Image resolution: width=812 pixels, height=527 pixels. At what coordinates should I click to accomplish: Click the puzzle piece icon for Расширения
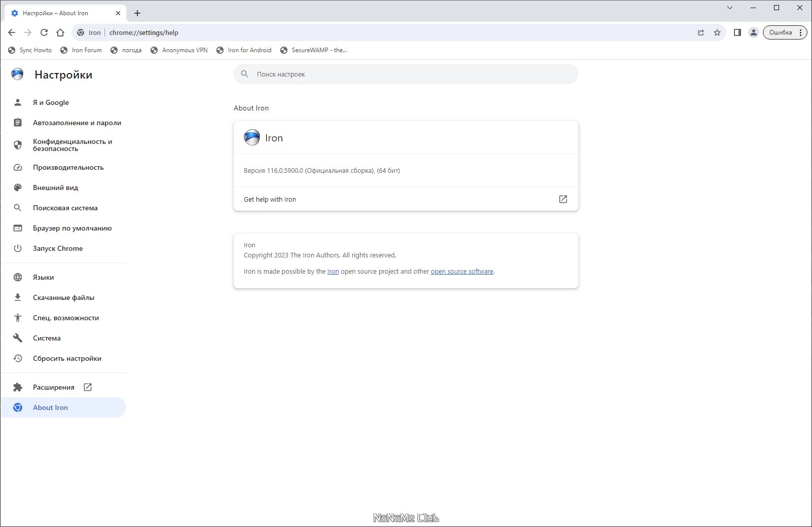[x=18, y=387]
